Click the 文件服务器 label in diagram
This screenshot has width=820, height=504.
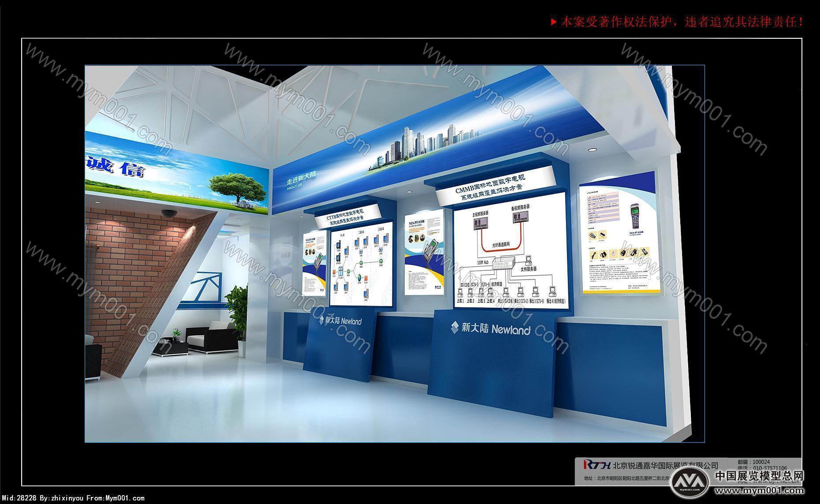[x=528, y=269]
